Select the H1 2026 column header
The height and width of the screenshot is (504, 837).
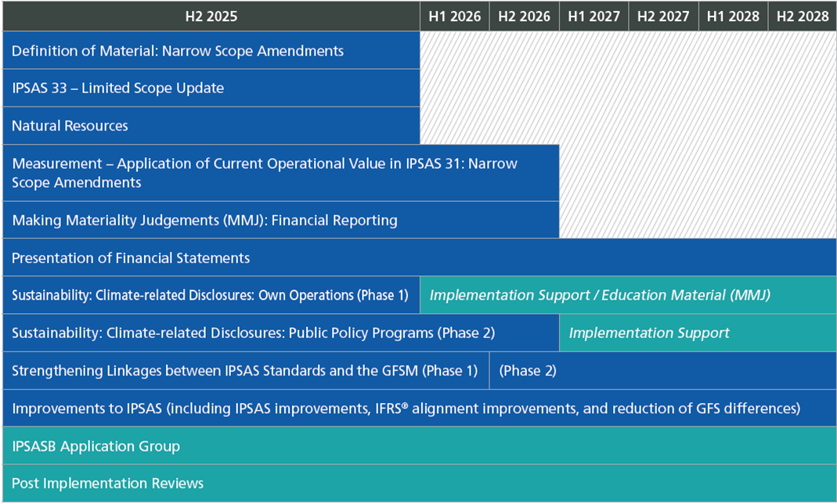click(x=454, y=16)
